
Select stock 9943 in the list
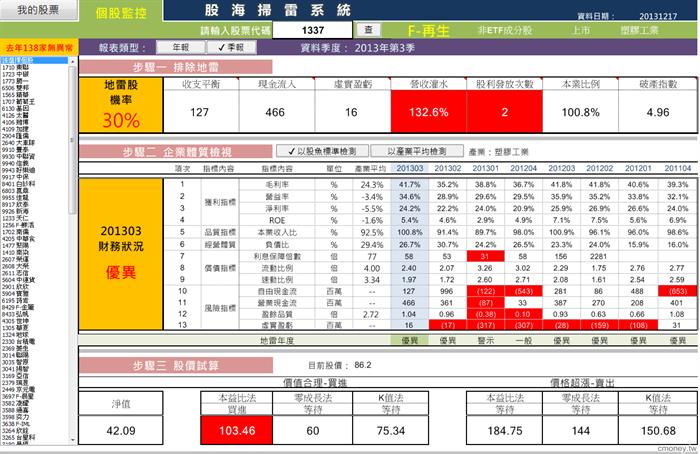(34, 170)
